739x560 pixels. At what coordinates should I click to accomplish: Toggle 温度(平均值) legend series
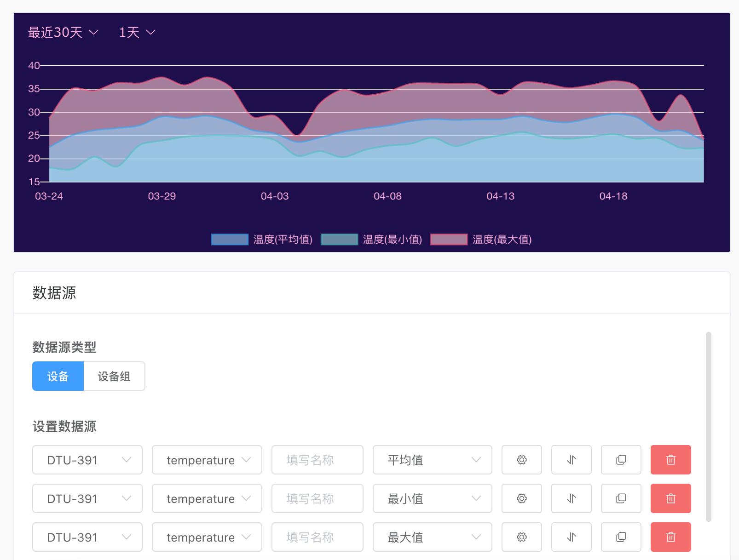click(261, 240)
